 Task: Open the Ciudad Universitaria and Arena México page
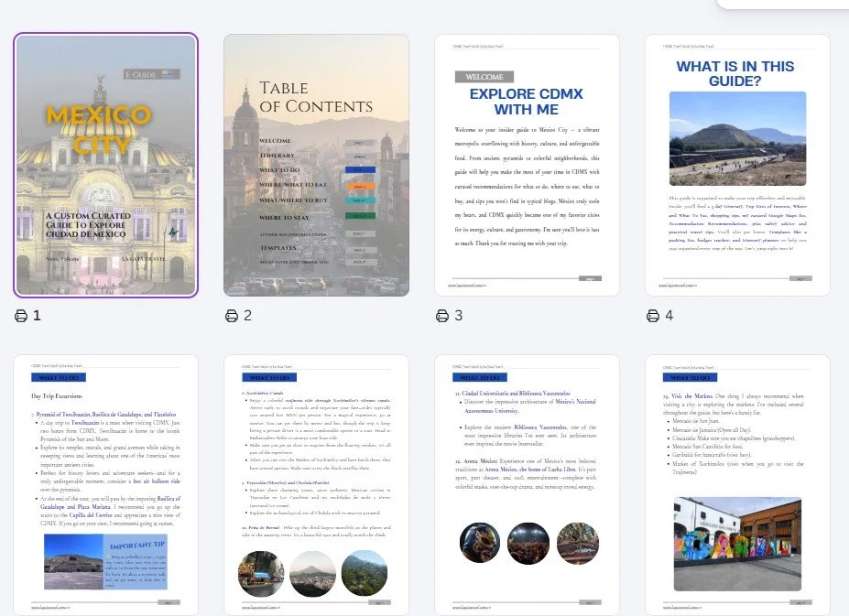pyautogui.click(x=527, y=485)
